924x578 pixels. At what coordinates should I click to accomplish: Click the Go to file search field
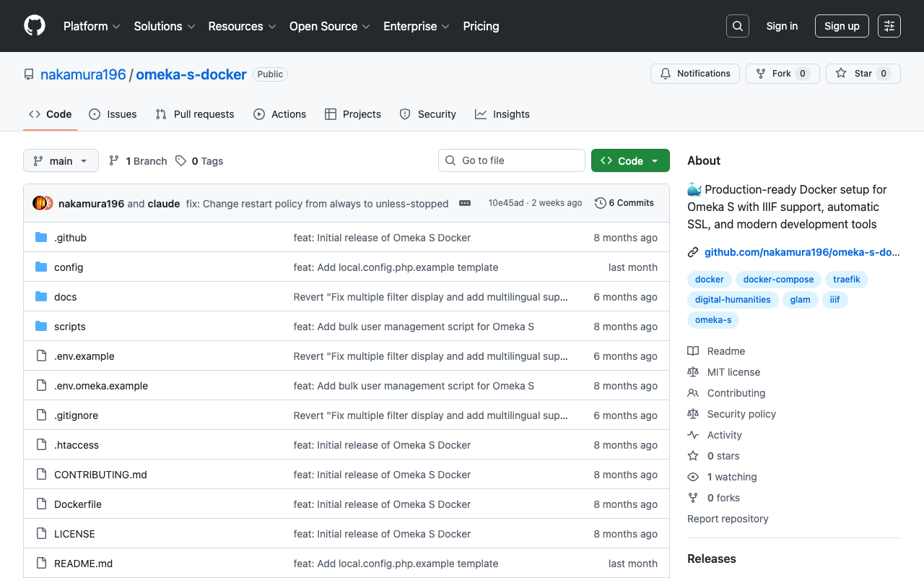512,160
